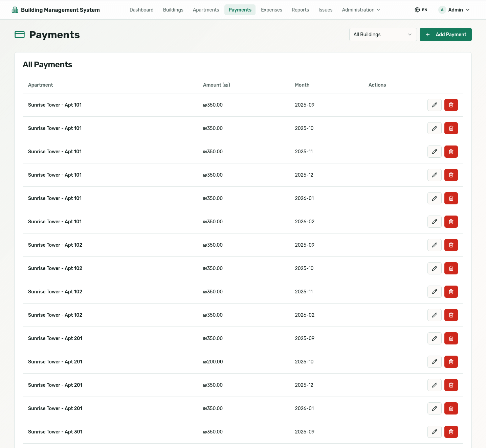Edit Sunrise Tower Apt 101 payment for 2025-09
The height and width of the screenshot is (448, 486).
tap(434, 105)
